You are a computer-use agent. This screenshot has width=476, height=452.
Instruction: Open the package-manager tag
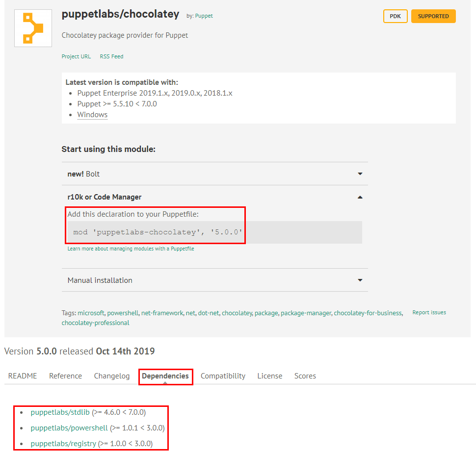click(306, 313)
